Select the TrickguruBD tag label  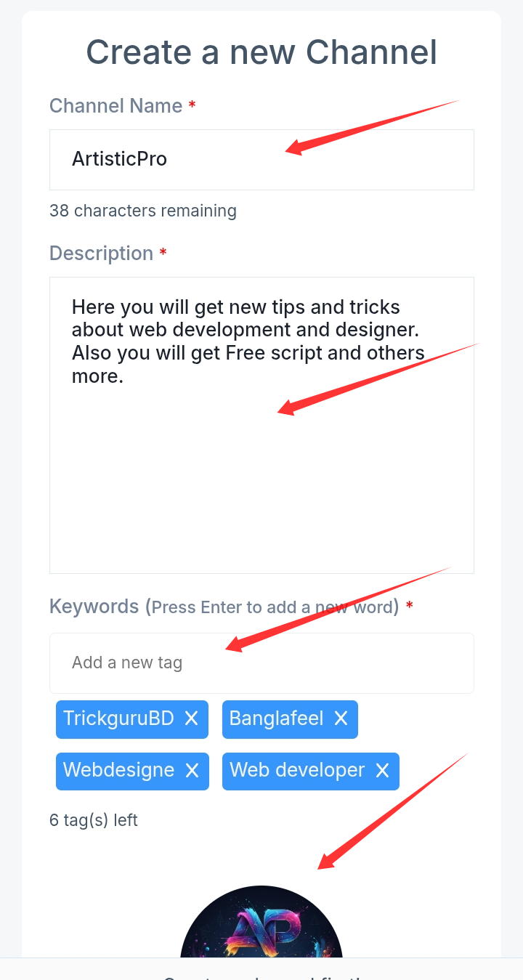click(x=118, y=719)
